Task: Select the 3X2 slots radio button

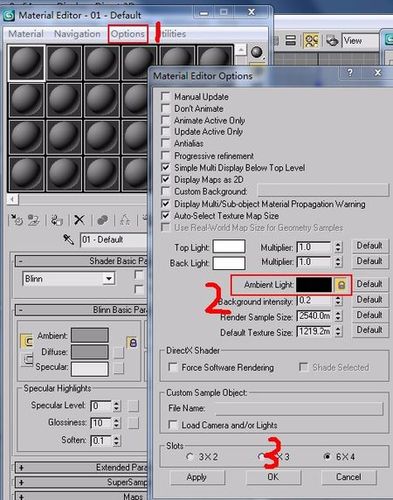Action: (190, 456)
